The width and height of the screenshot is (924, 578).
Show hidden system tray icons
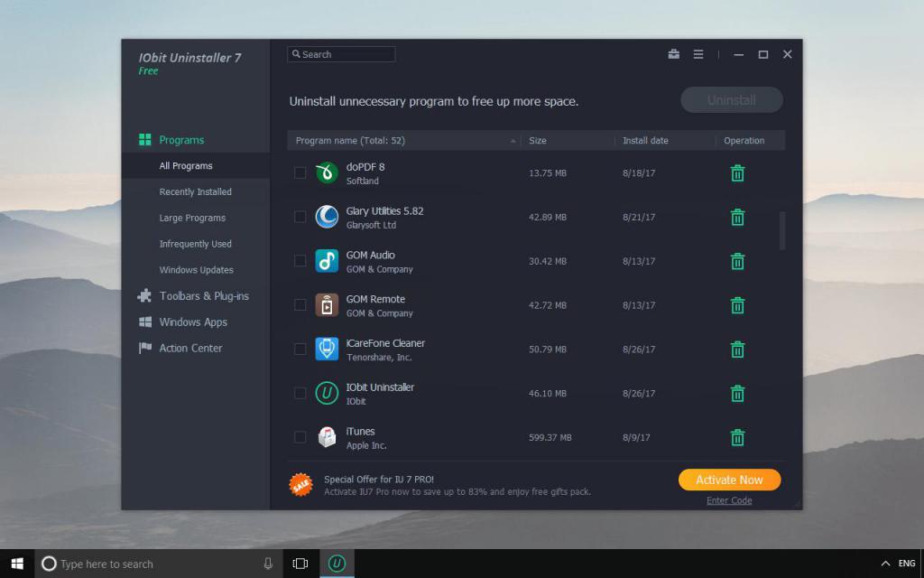(x=885, y=564)
